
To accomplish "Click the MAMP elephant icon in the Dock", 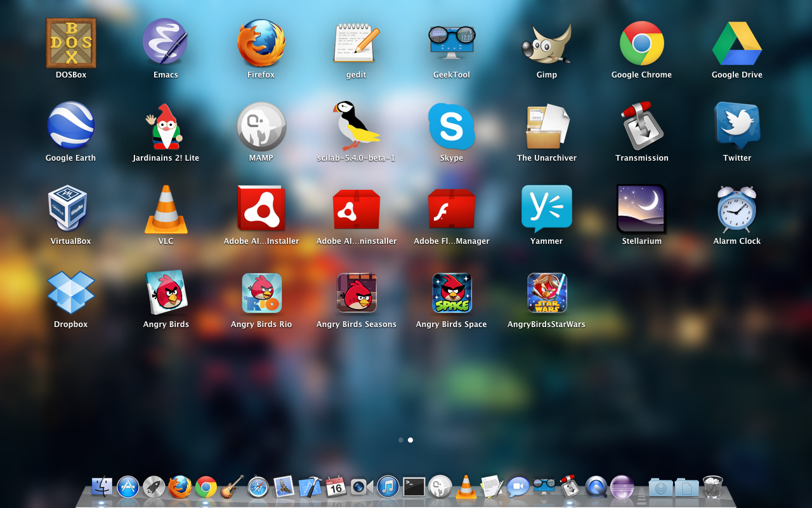I will [x=440, y=487].
